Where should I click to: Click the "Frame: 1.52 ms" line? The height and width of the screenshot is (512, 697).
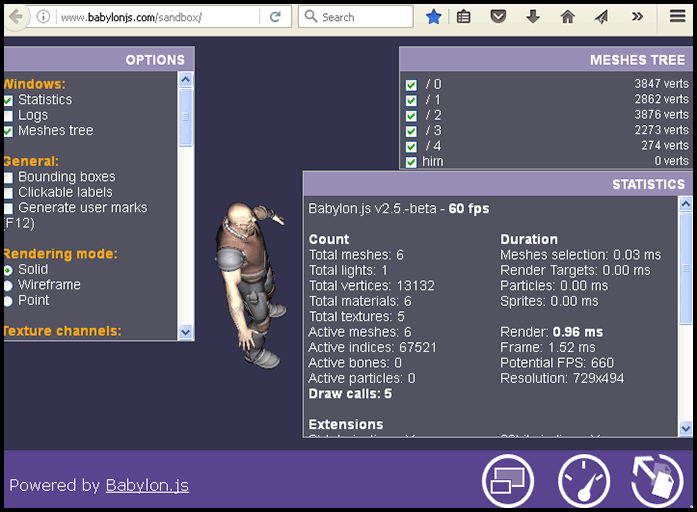548,347
